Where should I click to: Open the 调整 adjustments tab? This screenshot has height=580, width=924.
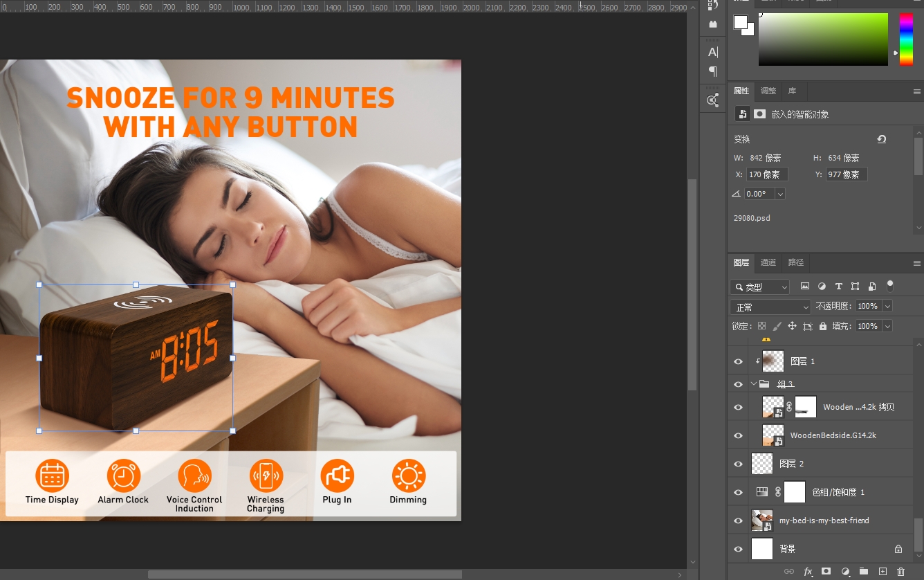click(768, 91)
